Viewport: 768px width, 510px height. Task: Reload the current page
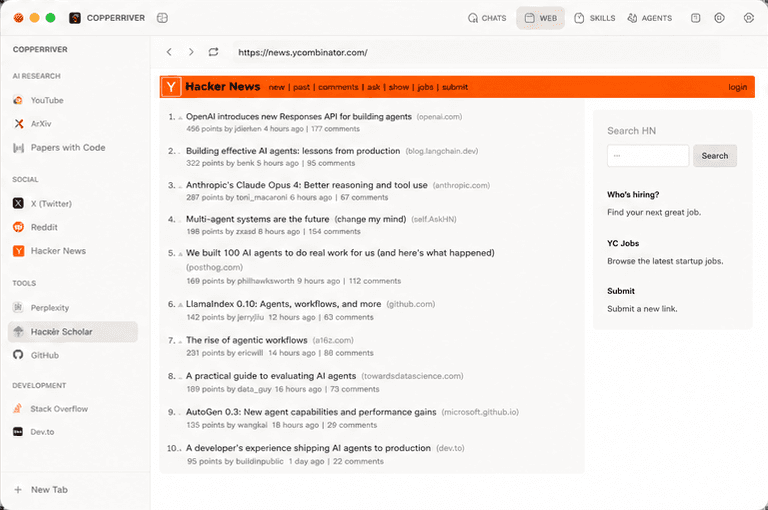[213, 52]
